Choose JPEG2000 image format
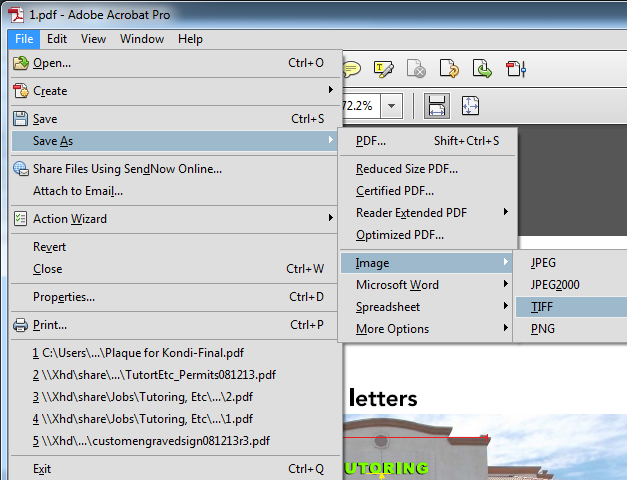The image size is (627, 480). [571, 285]
